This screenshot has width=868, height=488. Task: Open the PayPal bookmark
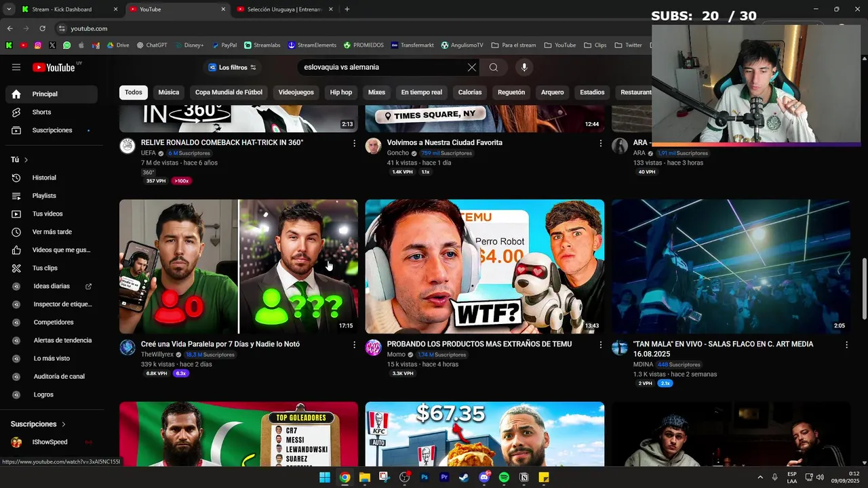point(224,45)
